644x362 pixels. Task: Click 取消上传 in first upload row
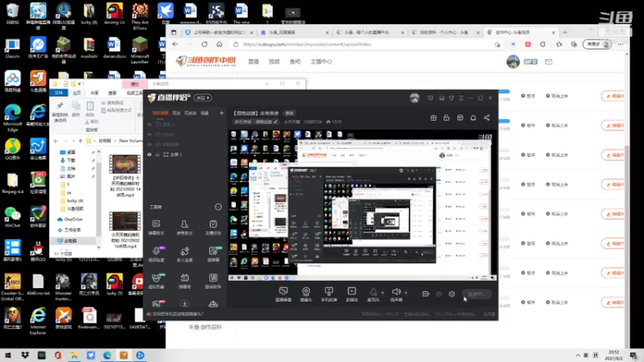point(557,96)
